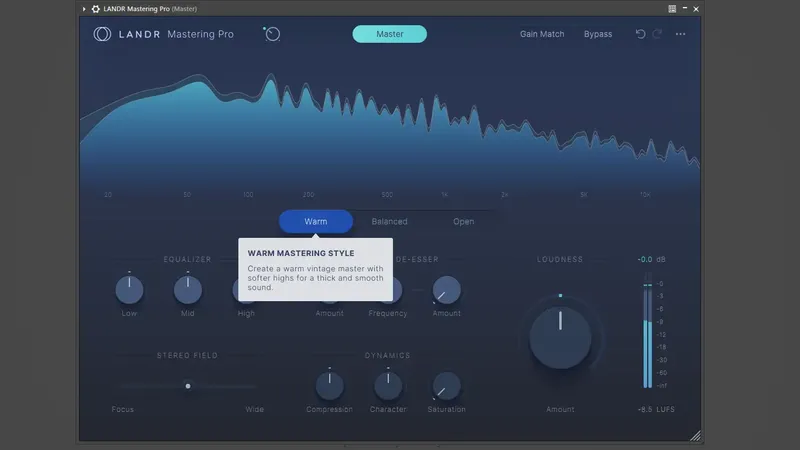Click the DYNAMICS section heading

[x=387, y=355]
